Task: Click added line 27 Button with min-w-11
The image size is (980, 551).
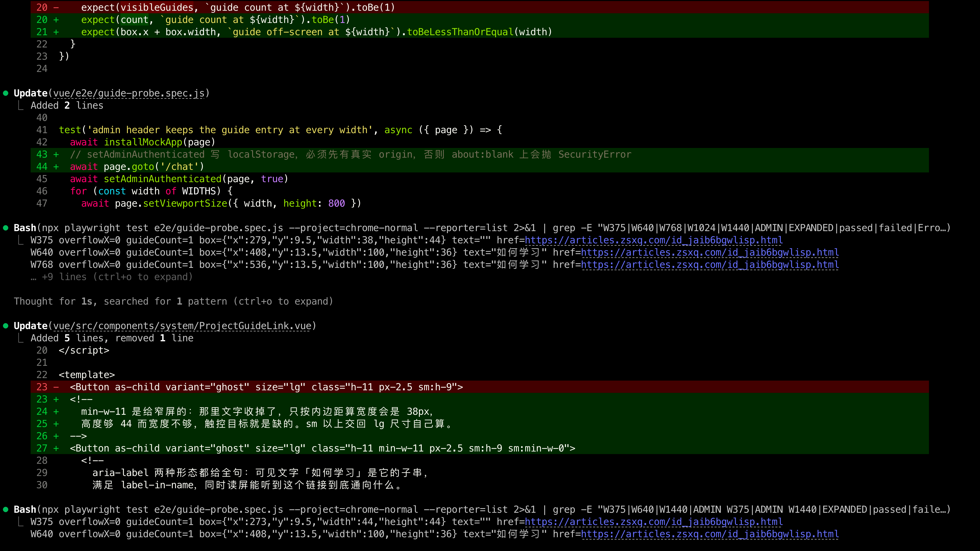Action: [479, 448]
